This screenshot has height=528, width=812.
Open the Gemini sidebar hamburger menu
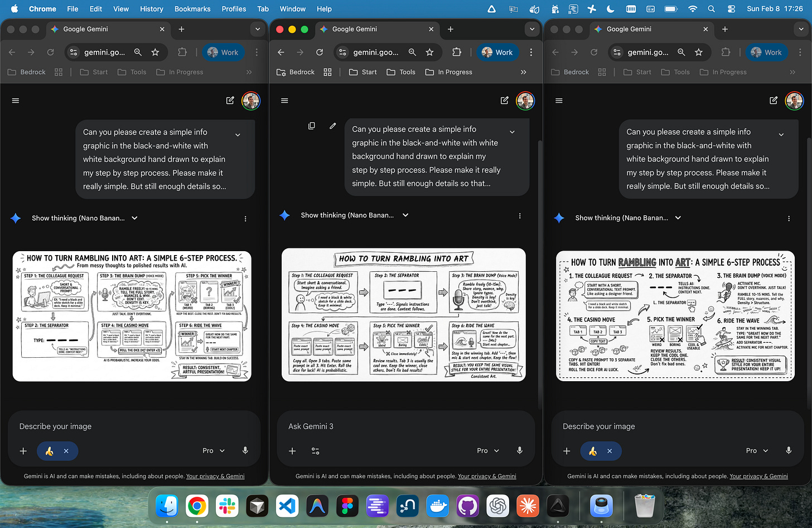point(284,100)
